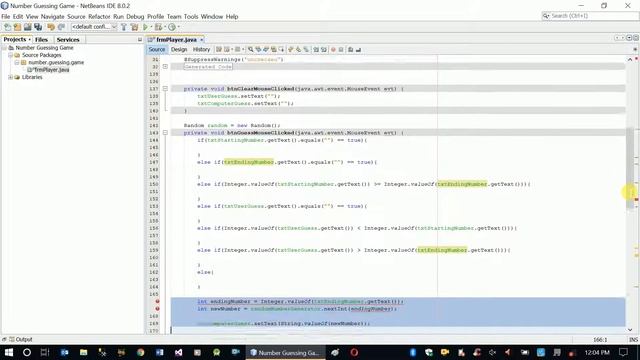This screenshot has width=640, height=360.
Task: Click the Comment code icon
Action: pos(350,49)
